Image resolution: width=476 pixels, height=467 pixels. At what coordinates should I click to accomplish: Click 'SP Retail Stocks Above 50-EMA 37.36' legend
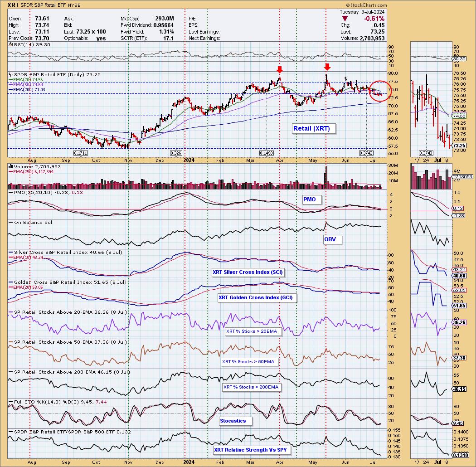(68, 342)
